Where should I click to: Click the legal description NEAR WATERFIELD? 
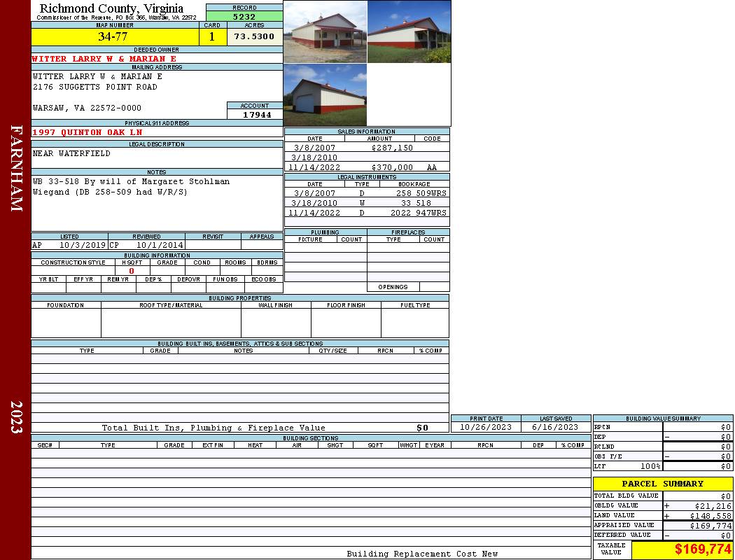click(x=72, y=153)
